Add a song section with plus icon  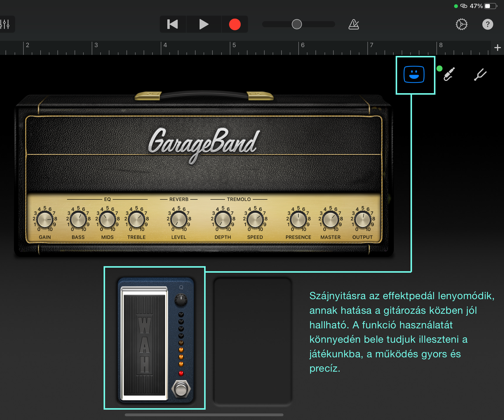[x=497, y=48]
